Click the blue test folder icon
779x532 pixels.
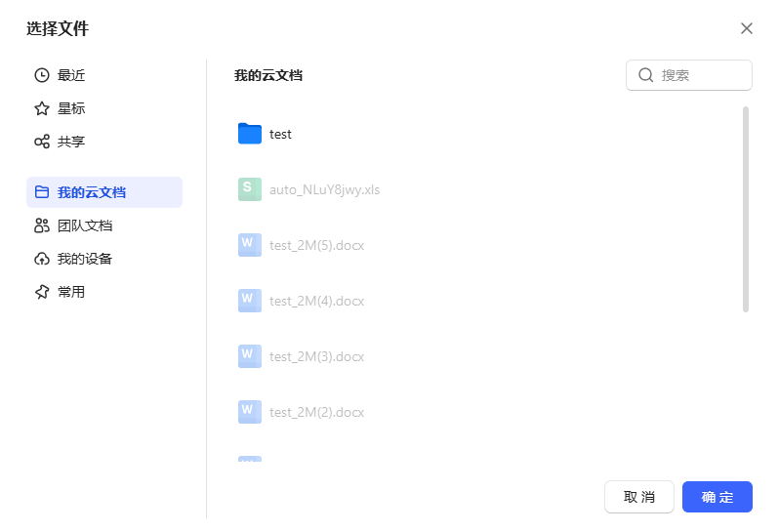pos(250,134)
